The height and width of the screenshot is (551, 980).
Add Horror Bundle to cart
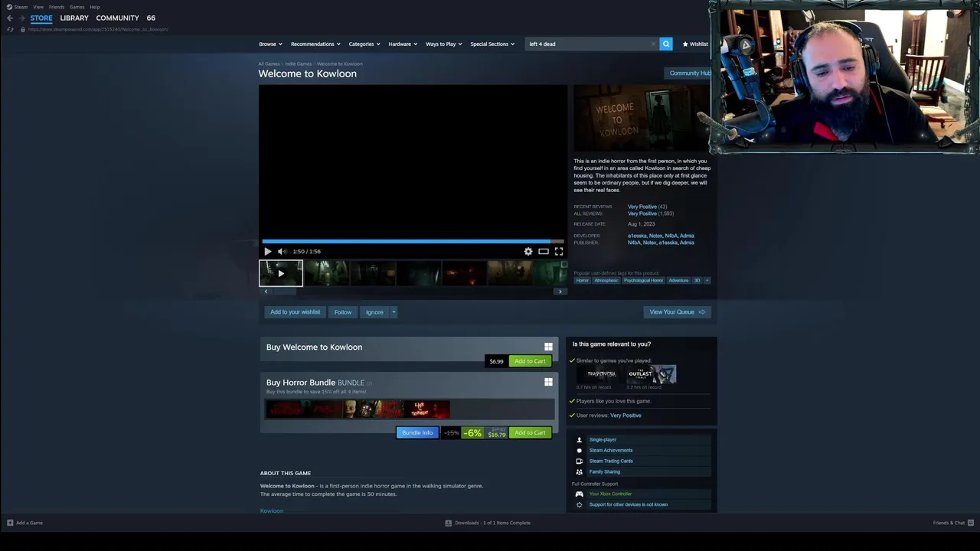coord(530,433)
